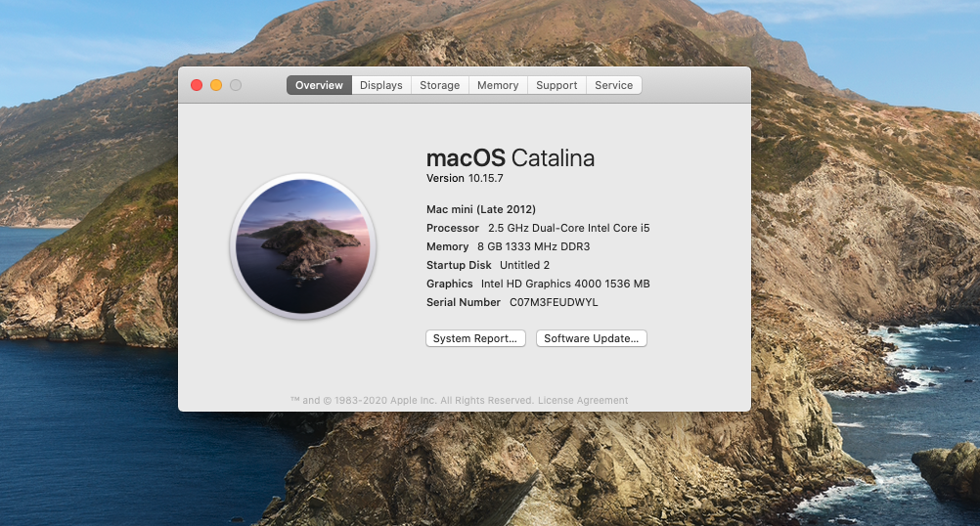Click the Version 10.15.7 text
The image size is (980, 526).
point(465,178)
